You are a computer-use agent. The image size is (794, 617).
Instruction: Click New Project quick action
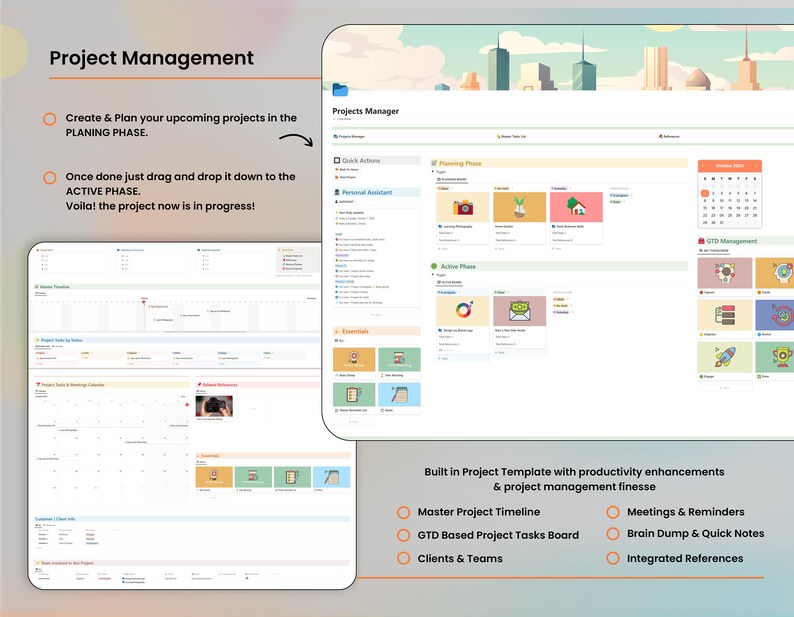click(x=345, y=177)
